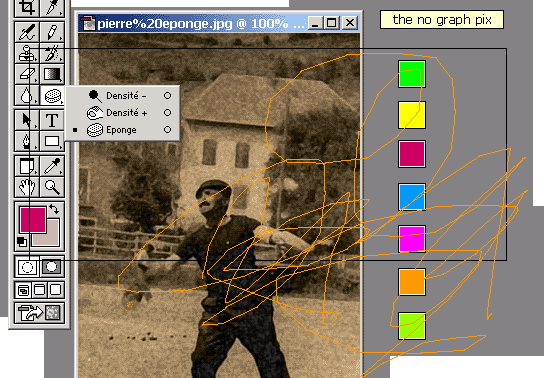Select the Slice knife tool

(52, 8)
